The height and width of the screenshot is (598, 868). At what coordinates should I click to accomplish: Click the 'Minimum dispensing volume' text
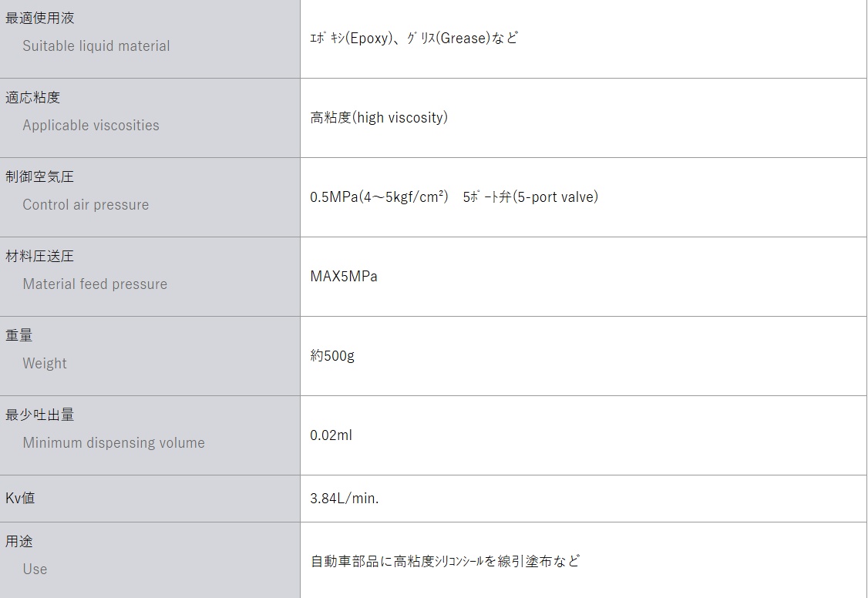pyautogui.click(x=113, y=442)
